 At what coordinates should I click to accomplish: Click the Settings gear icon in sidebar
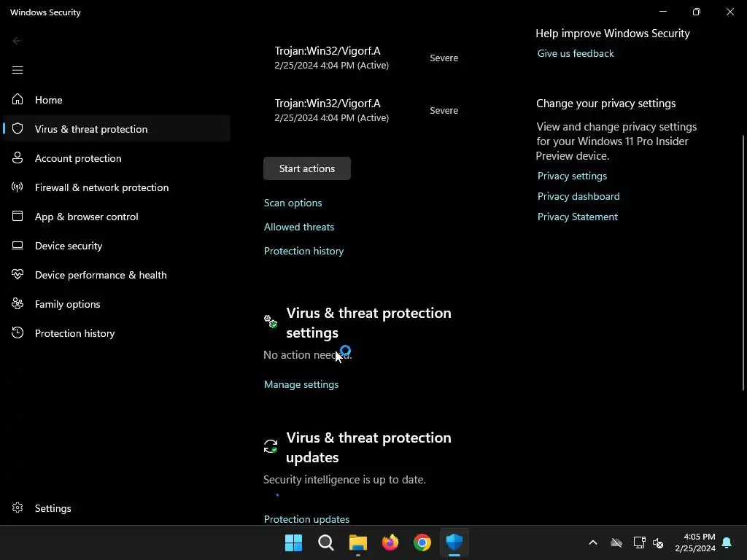[18, 508]
